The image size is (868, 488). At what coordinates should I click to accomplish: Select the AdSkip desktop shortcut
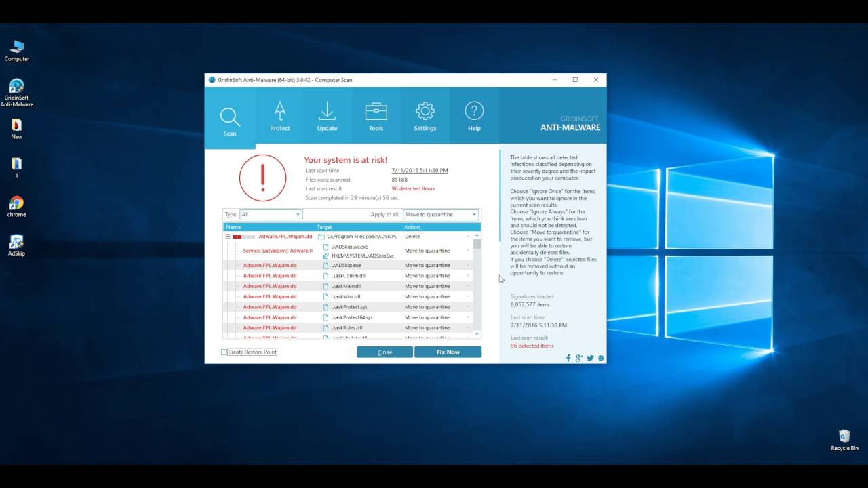click(x=17, y=245)
